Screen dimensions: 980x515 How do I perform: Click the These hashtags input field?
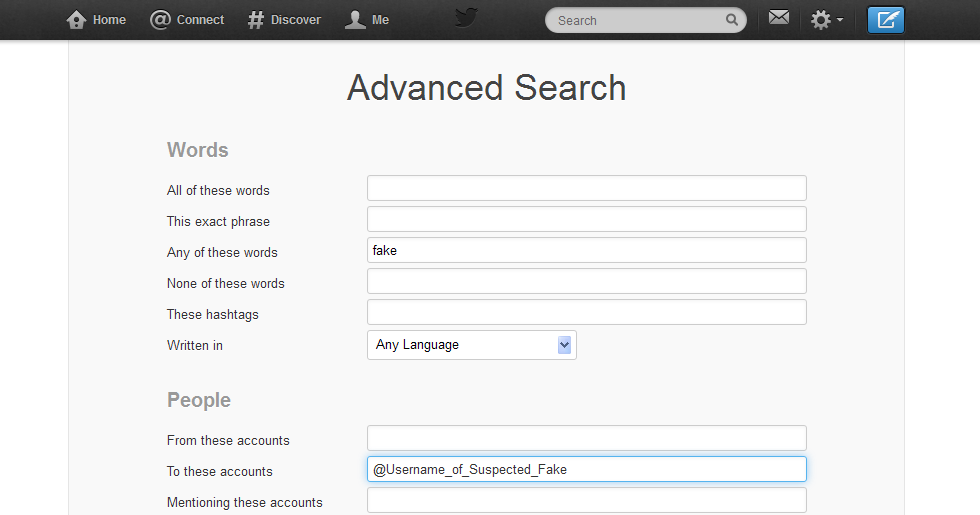[586, 312]
